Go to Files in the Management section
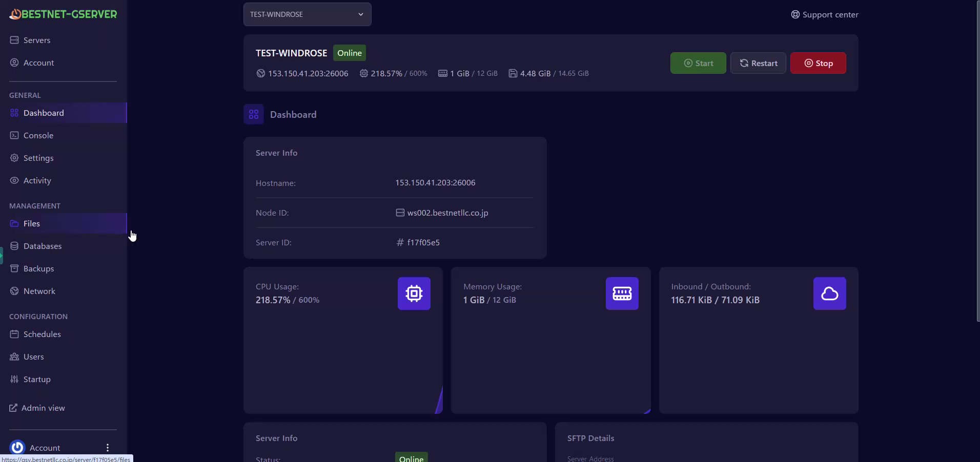 (32, 223)
